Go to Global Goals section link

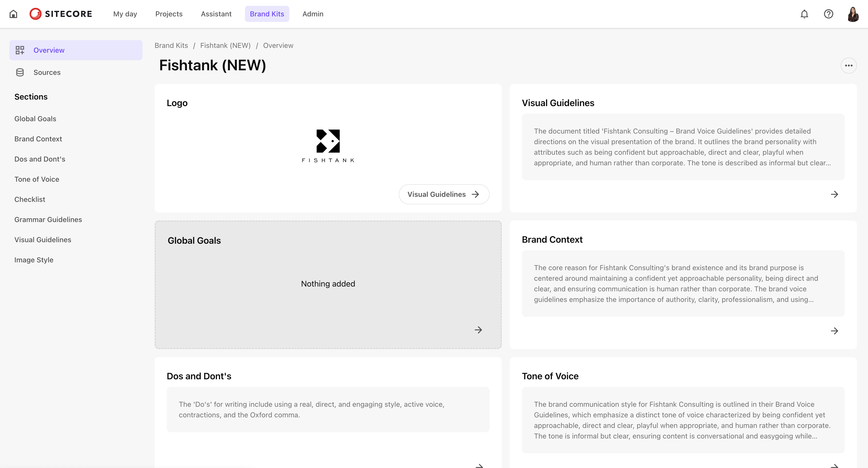35,119
